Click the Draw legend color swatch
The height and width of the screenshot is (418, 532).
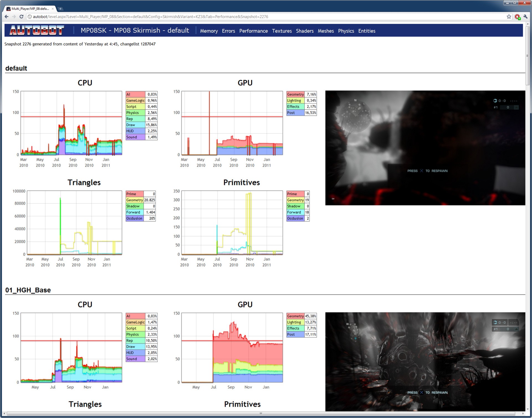coord(135,125)
